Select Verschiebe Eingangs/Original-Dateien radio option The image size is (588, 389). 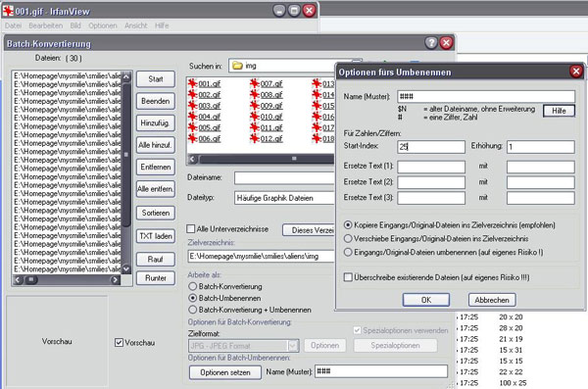(348, 238)
